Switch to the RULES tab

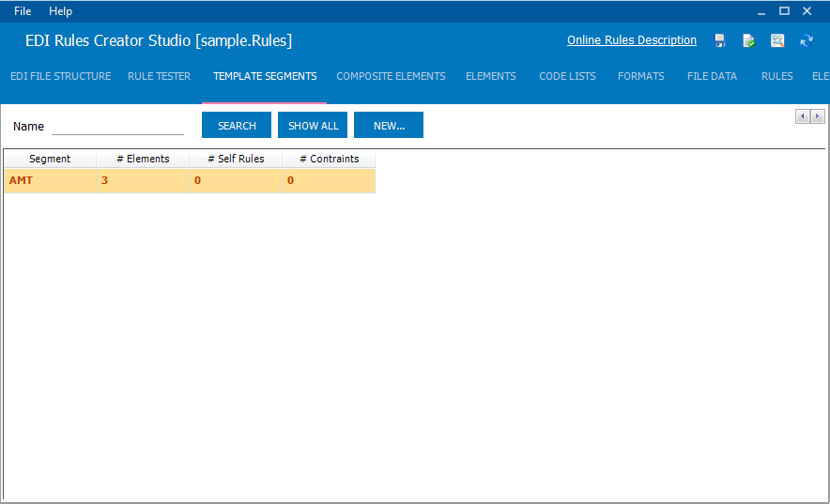(x=776, y=76)
